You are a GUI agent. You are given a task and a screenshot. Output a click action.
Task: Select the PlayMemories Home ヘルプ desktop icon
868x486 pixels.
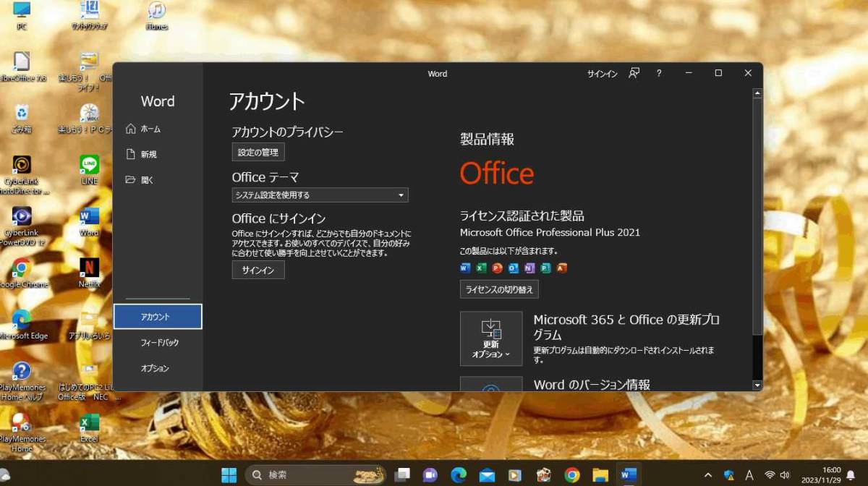[x=22, y=381]
